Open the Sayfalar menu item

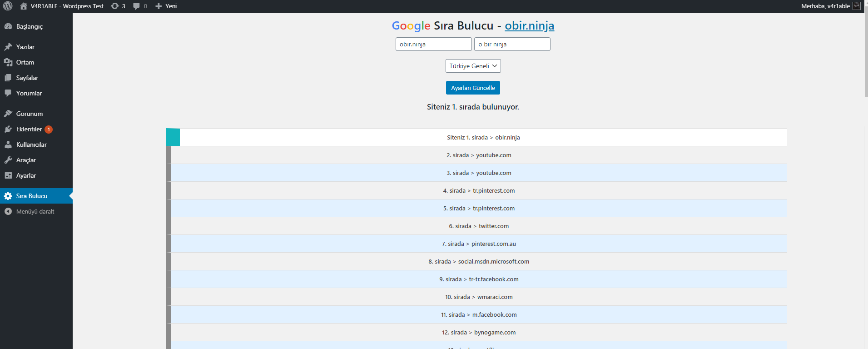pos(36,78)
